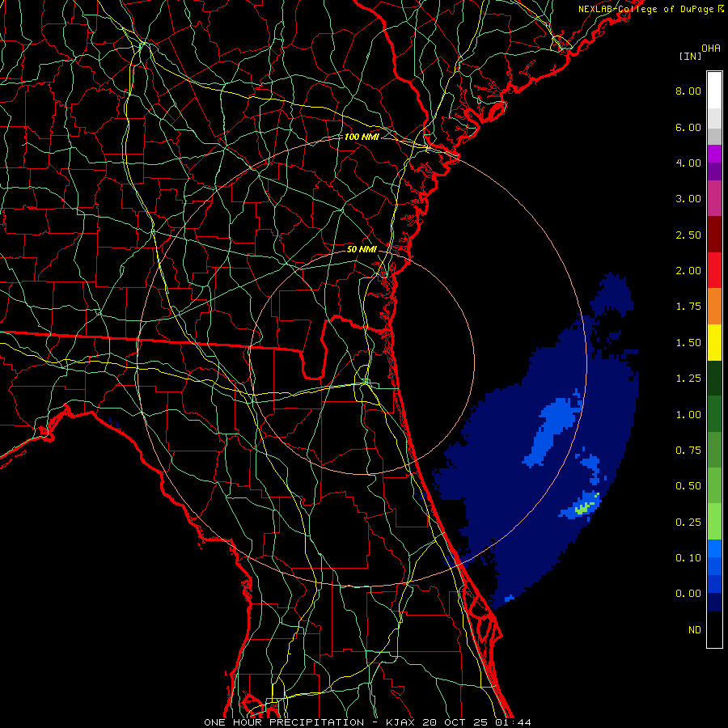Click the 2.00 legend value
This screenshot has height=728, width=728.
click(x=688, y=271)
